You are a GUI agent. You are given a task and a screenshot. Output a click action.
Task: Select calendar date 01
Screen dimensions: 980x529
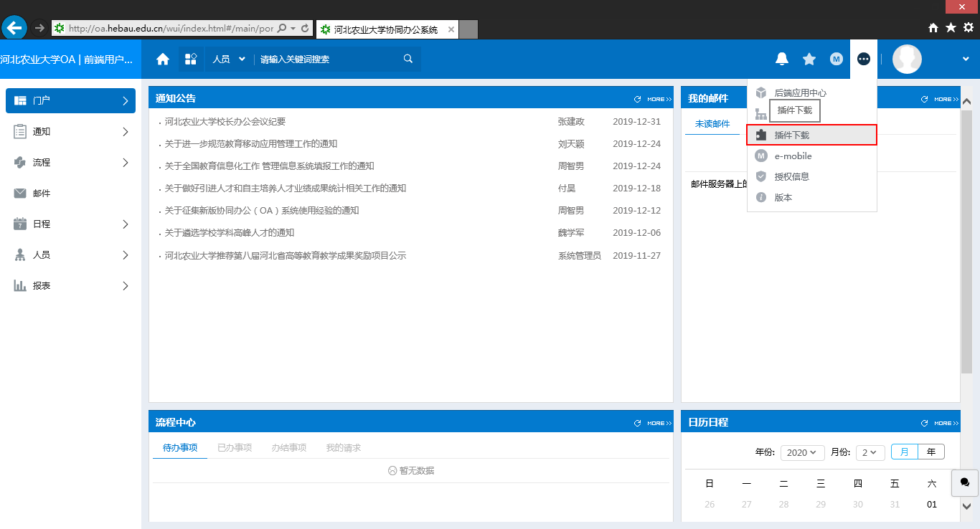coord(932,505)
